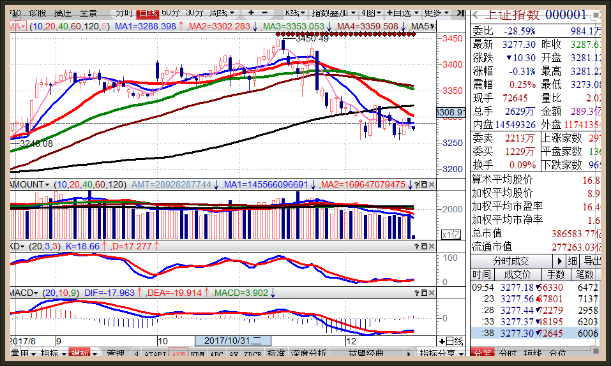Open help icon on KD panel header

click(x=417, y=246)
